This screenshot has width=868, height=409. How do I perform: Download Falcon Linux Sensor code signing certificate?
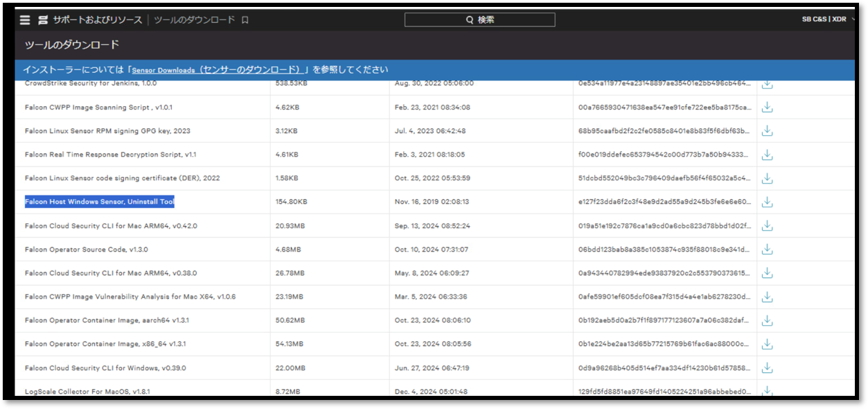pyautogui.click(x=767, y=178)
